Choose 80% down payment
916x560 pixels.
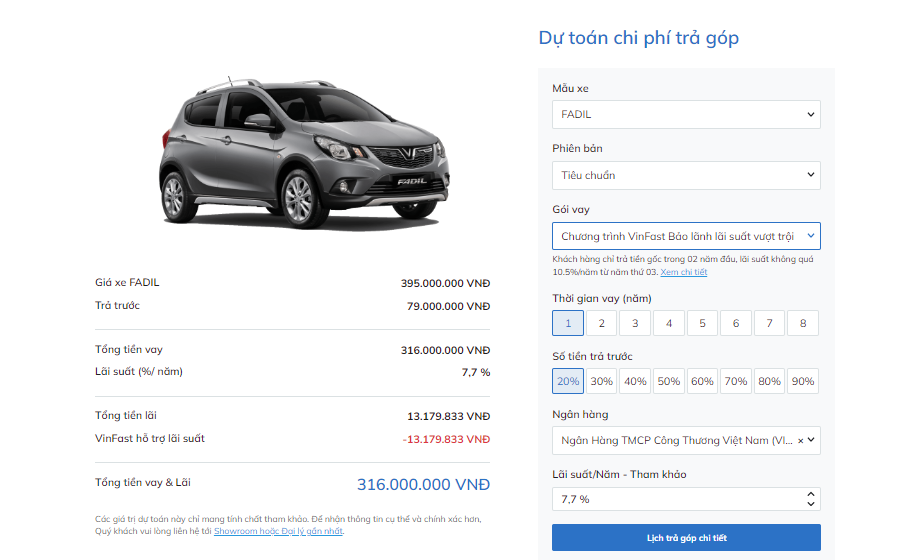[769, 381]
